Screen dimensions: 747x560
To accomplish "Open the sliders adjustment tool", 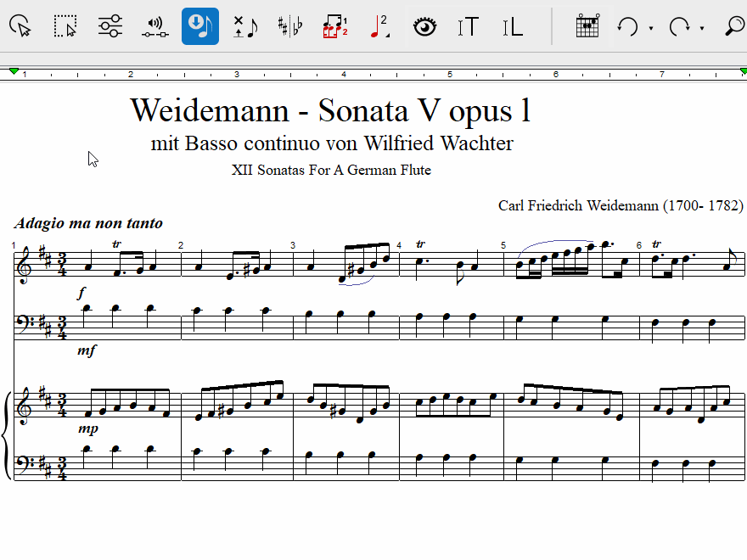I will [x=110, y=26].
